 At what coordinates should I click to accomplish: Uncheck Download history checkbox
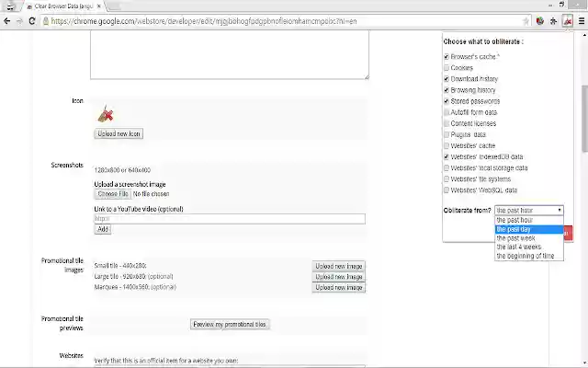tap(447, 79)
